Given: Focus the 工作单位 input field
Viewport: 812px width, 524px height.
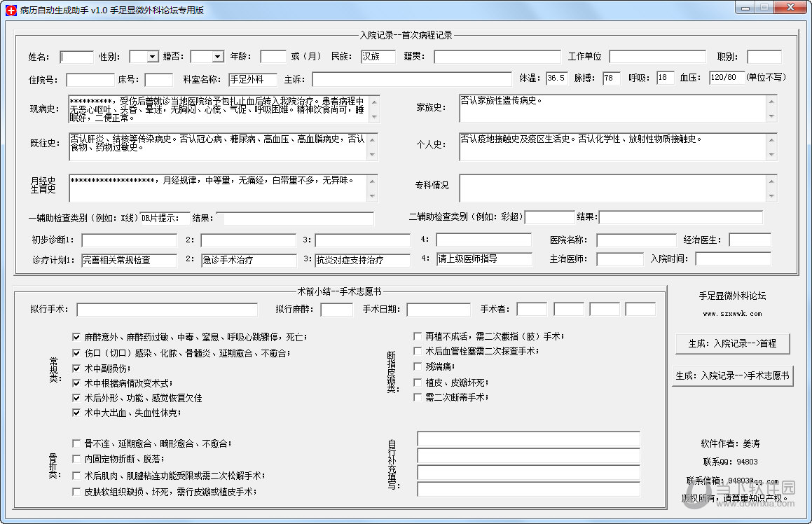Looking at the screenshot, I should point(658,57).
